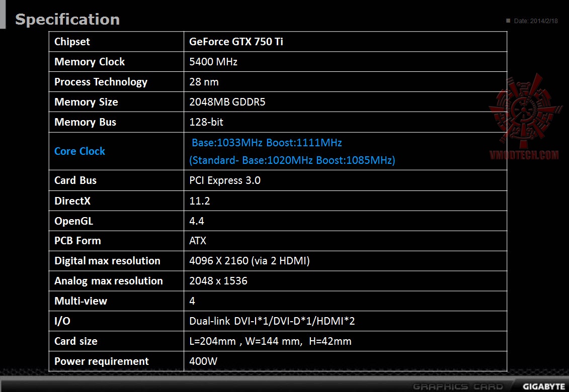
Task: Click the 'PCI Express 3.0' value
Action: pyautogui.click(x=224, y=180)
